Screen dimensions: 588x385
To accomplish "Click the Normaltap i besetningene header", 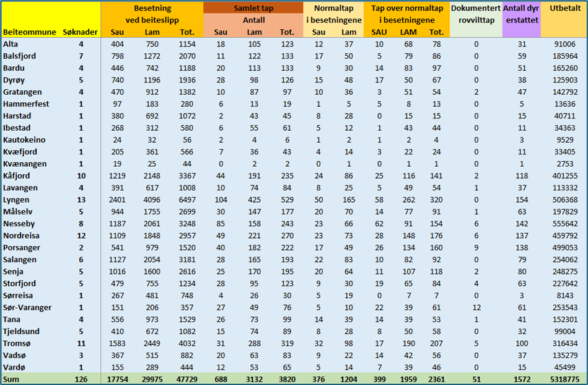I will [x=334, y=14].
